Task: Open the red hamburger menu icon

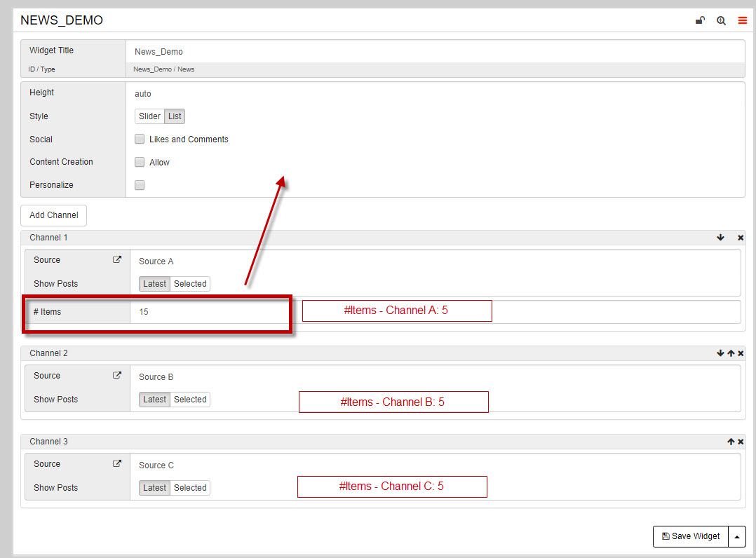Action: (742, 21)
